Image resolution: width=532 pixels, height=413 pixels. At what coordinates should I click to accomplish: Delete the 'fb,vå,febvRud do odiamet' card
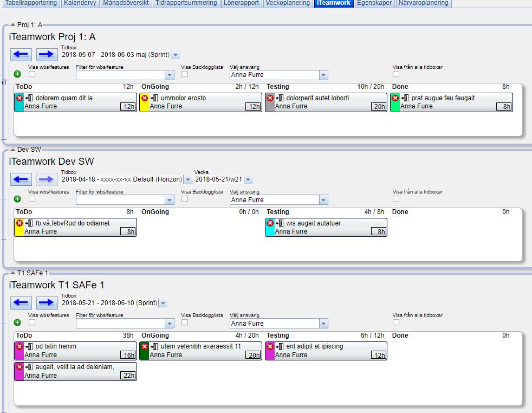pos(20,223)
